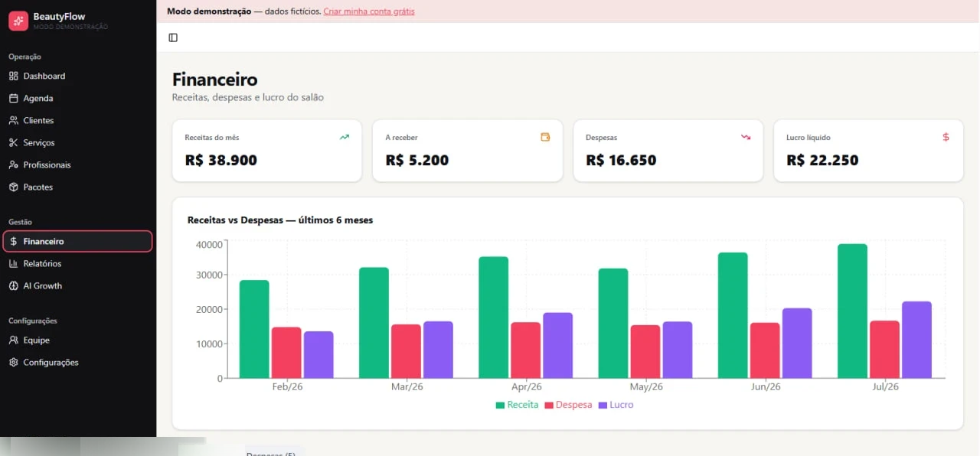Click the dollar icon on Lucro líquido card

pos(946,137)
